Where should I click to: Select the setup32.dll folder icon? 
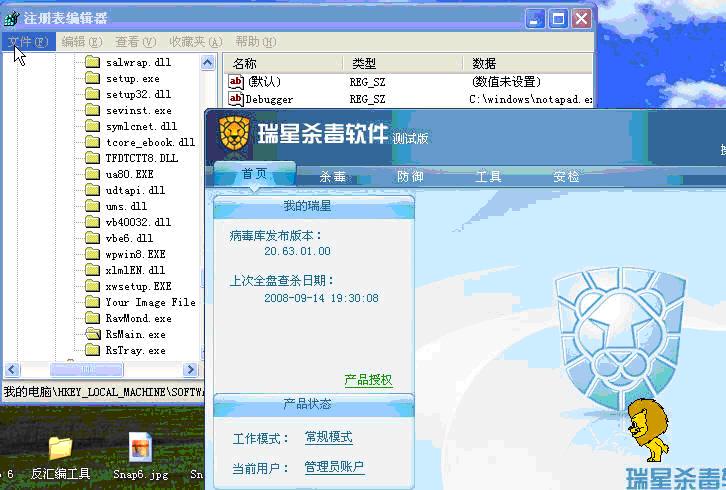tap(93, 94)
